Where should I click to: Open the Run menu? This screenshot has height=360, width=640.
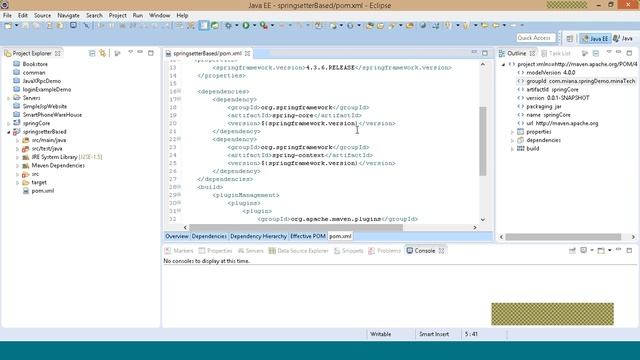pos(138,15)
